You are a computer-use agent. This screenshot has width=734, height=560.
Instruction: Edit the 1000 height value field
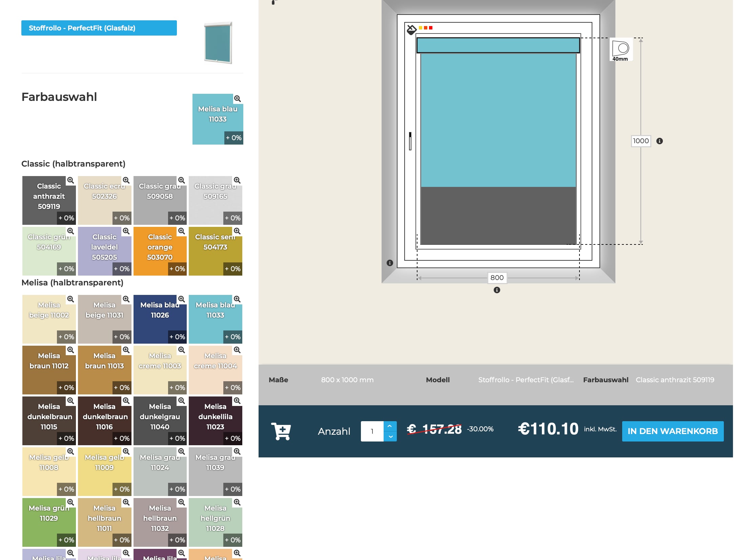(641, 141)
